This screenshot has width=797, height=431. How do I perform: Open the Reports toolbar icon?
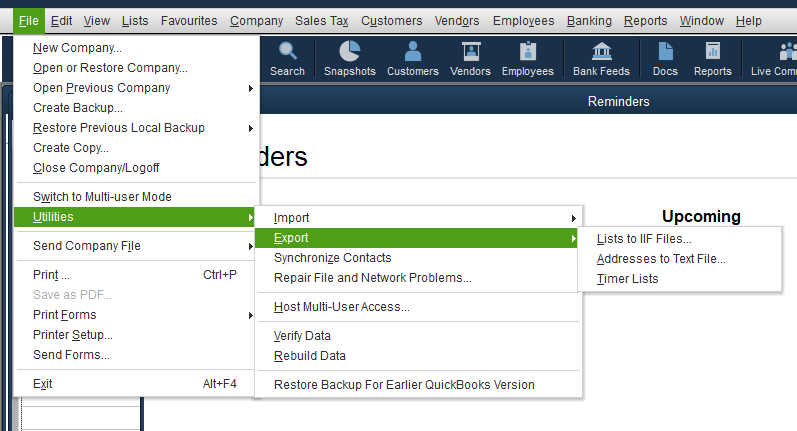point(713,52)
